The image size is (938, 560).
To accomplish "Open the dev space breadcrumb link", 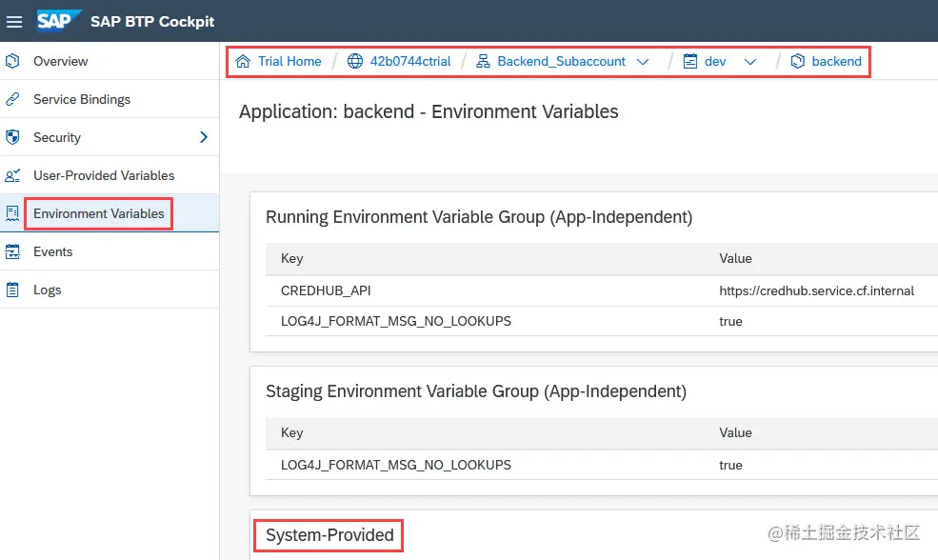I will pos(715,61).
